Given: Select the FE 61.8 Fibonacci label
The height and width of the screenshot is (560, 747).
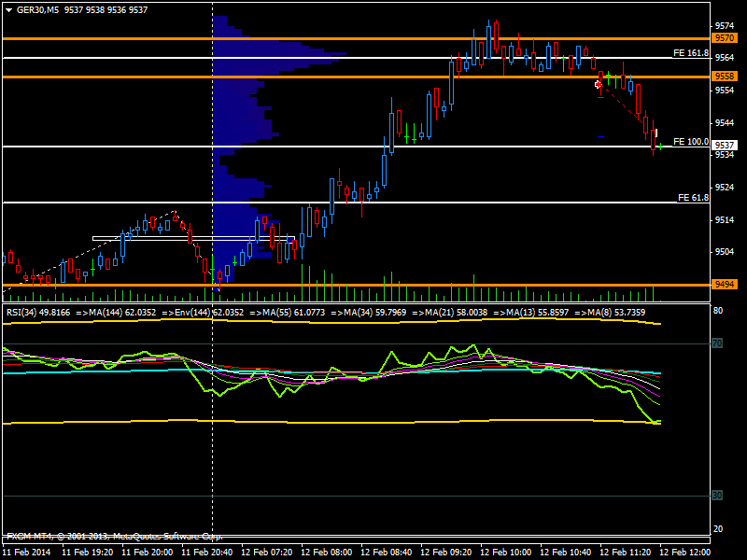Looking at the screenshot, I should click(693, 198).
